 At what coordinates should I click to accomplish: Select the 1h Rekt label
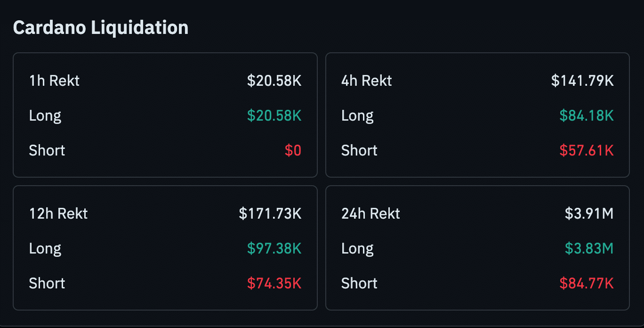pyautogui.click(x=54, y=81)
